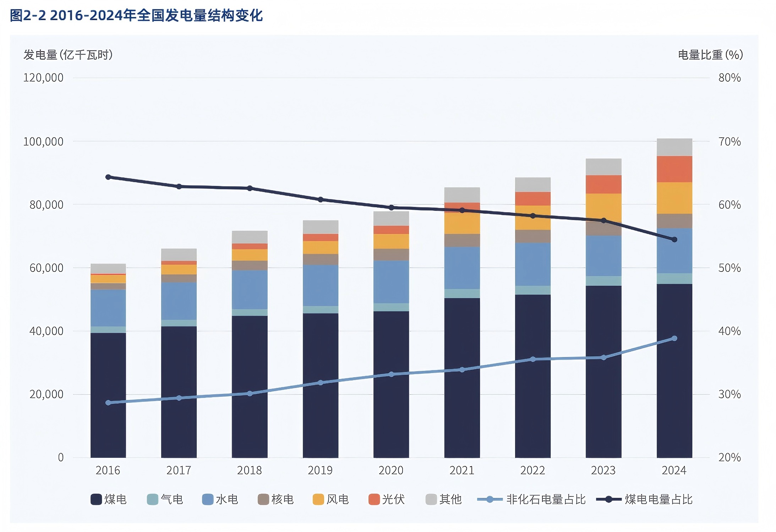Image resolution: width=776 pixels, height=532 pixels.
Task: Select the 2016 coal power bar segment
Action: tap(108, 395)
